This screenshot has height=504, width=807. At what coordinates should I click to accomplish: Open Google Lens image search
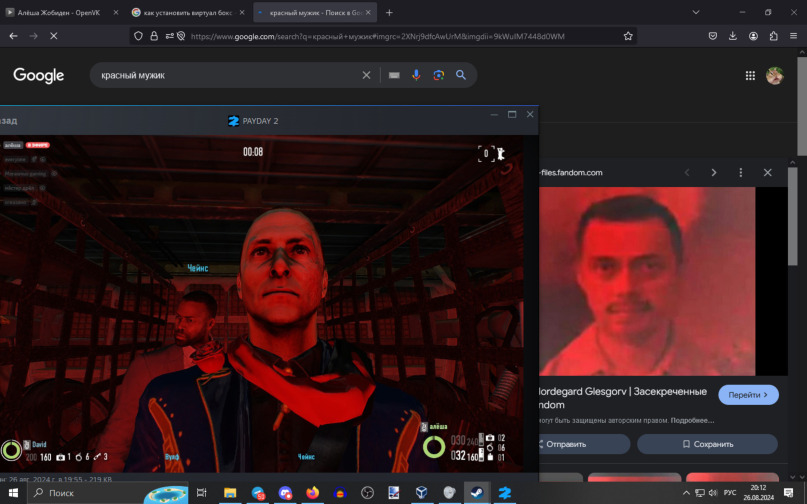pos(438,75)
